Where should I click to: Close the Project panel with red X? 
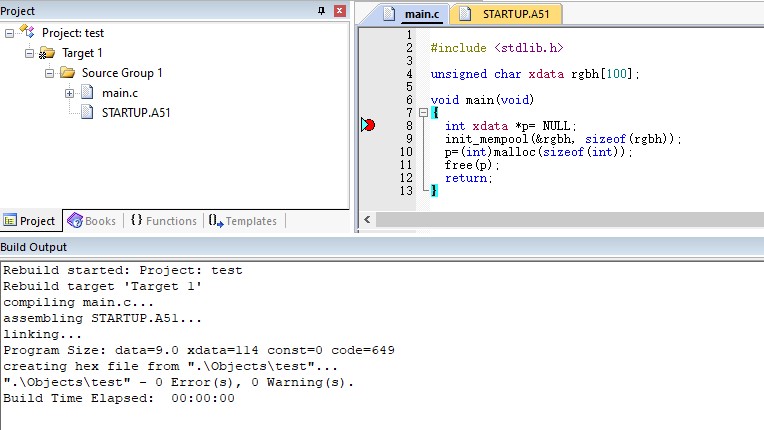[339, 10]
